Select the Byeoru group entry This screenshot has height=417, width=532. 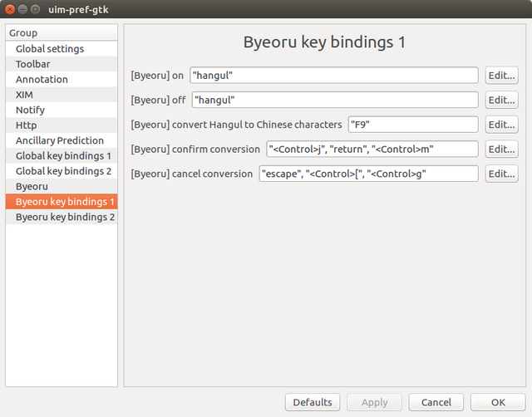[x=32, y=186]
